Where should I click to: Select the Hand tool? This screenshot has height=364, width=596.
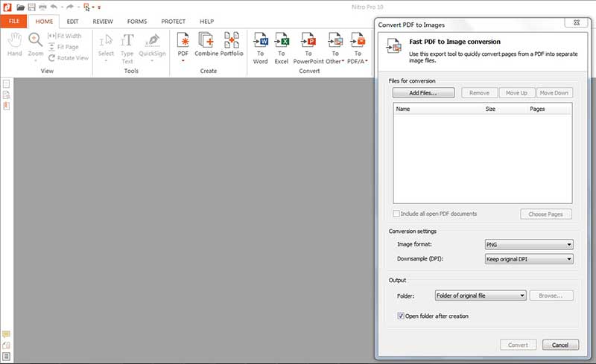pyautogui.click(x=15, y=45)
